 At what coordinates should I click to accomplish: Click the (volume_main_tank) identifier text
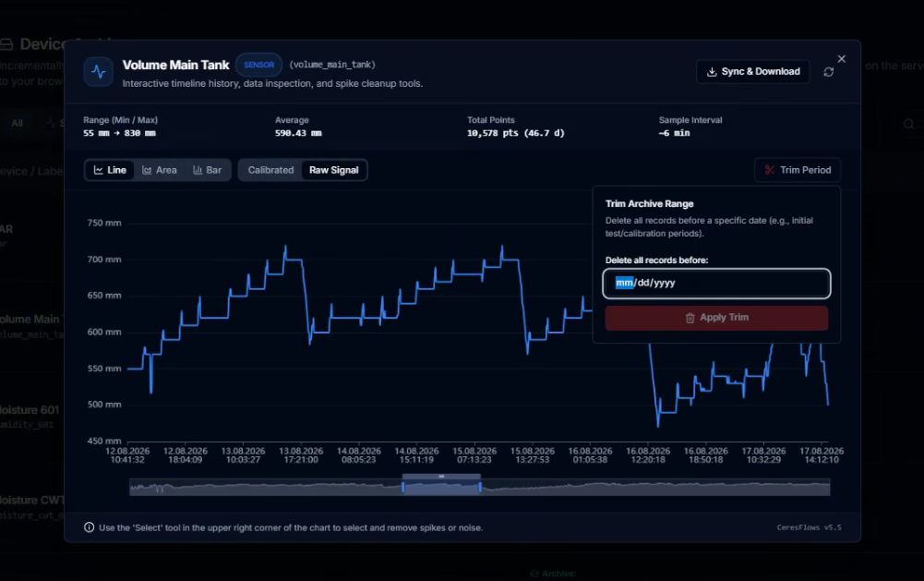coord(332,65)
